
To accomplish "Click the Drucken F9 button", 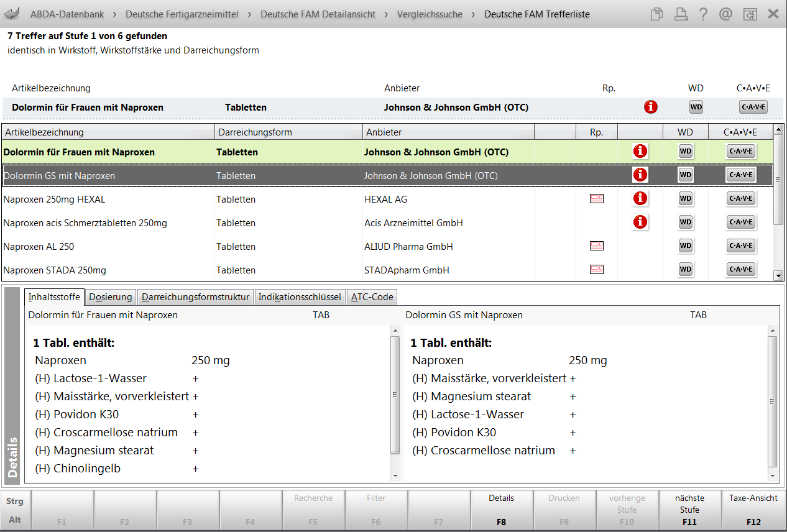I will pyautogui.click(x=564, y=510).
